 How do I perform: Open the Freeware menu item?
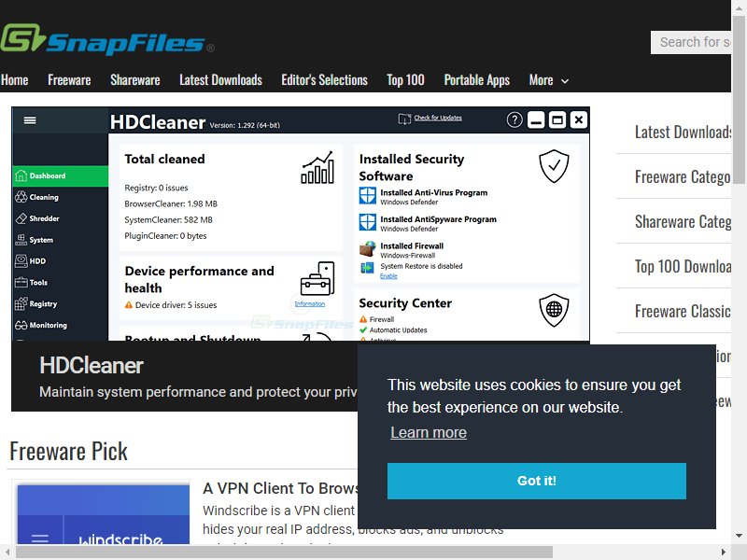point(69,80)
